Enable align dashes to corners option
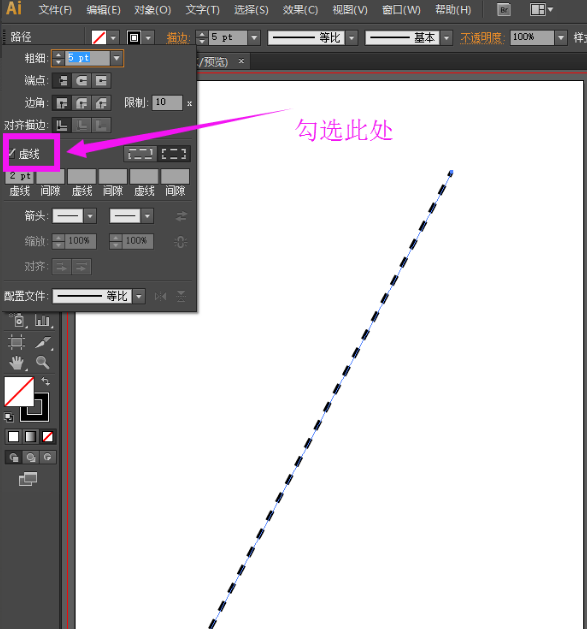587x629 pixels. point(174,154)
